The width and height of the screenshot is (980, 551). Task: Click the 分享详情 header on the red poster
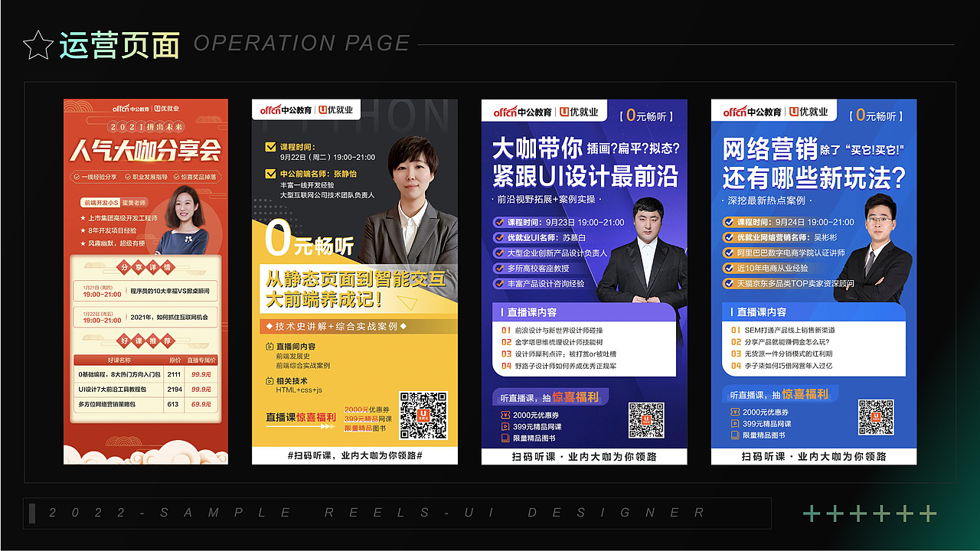[x=145, y=267]
